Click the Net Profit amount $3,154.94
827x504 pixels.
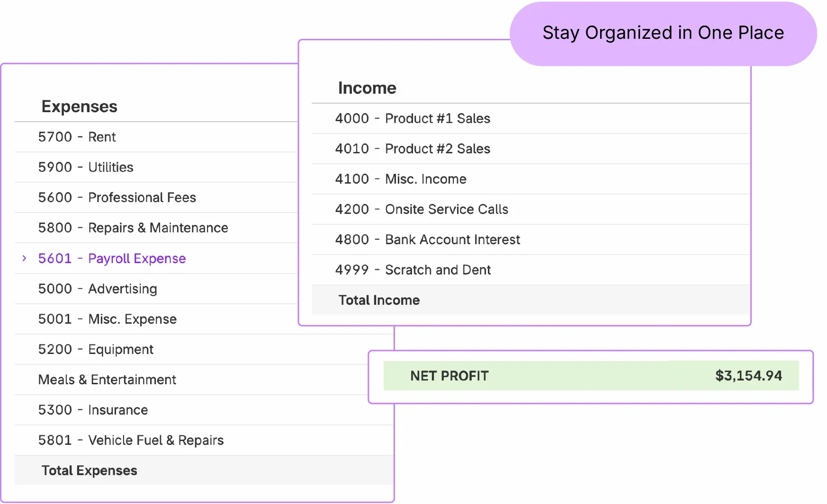[x=748, y=376]
